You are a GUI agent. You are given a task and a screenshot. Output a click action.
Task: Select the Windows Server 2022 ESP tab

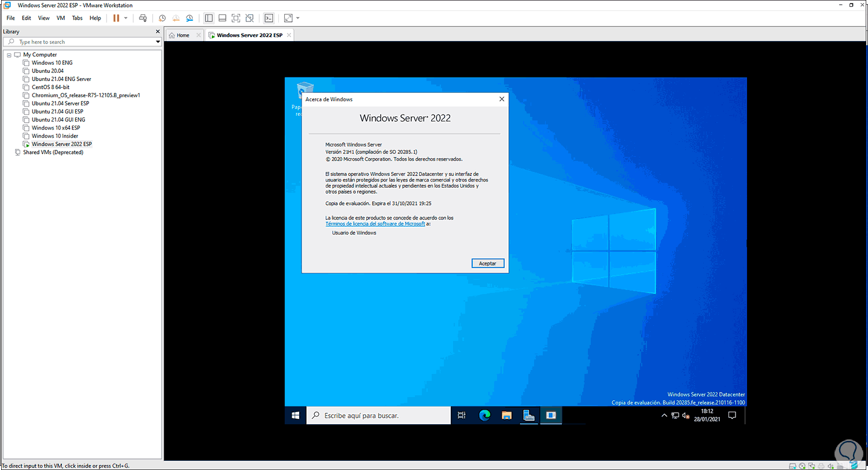coord(249,35)
